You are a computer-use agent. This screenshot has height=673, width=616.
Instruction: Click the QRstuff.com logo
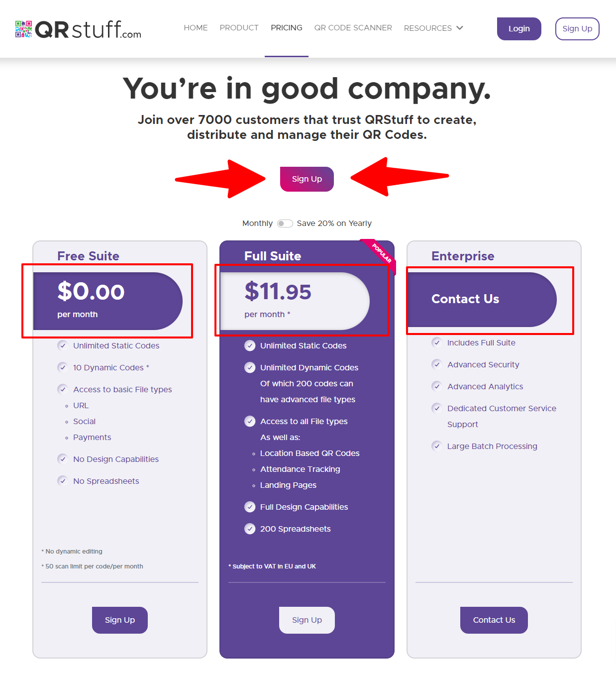tap(77, 30)
